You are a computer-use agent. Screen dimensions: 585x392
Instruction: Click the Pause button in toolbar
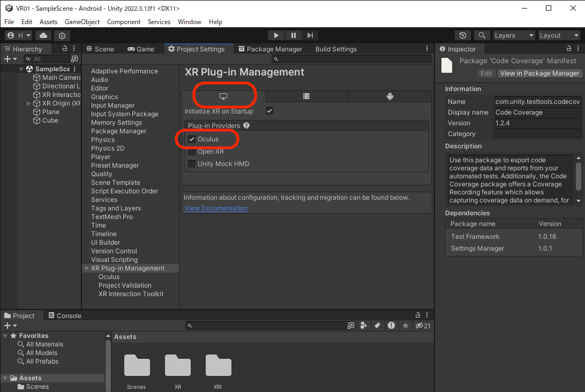pos(293,35)
